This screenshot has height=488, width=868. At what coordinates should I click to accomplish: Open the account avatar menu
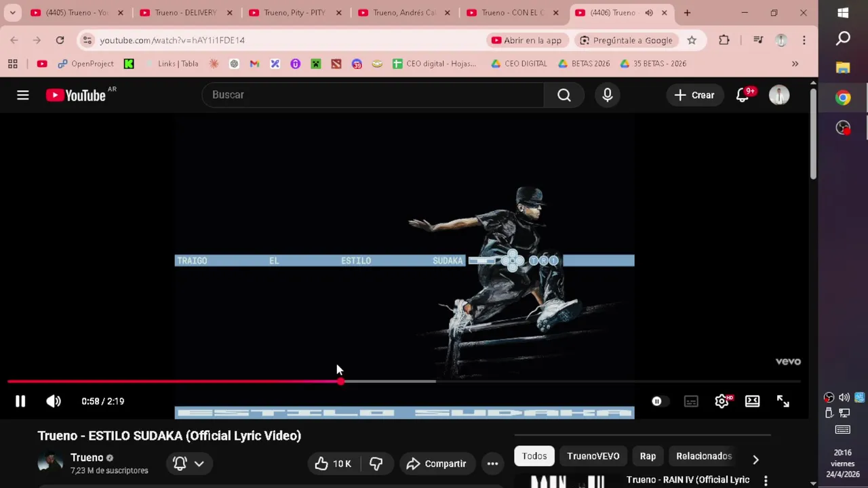click(x=779, y=95)
